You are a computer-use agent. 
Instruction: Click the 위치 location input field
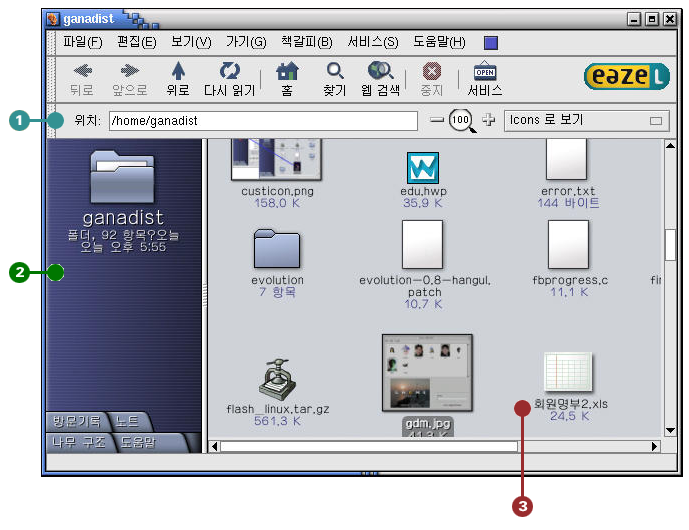[263, 120]
